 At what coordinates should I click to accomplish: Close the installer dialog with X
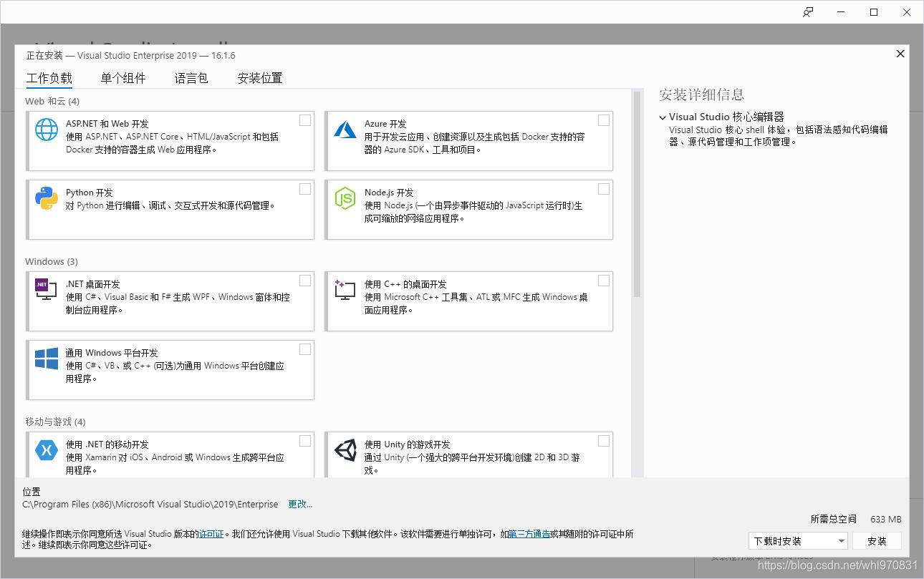[x=900, y=54]
